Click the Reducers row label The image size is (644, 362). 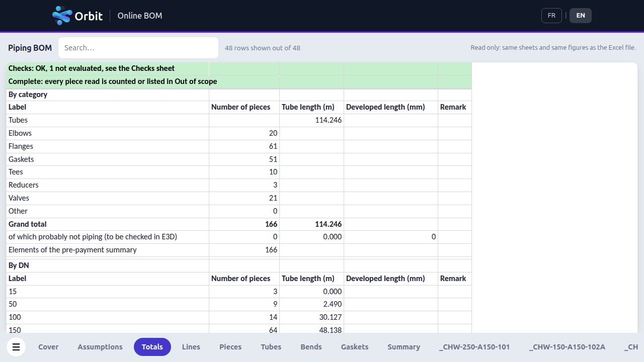click(24, 185)
